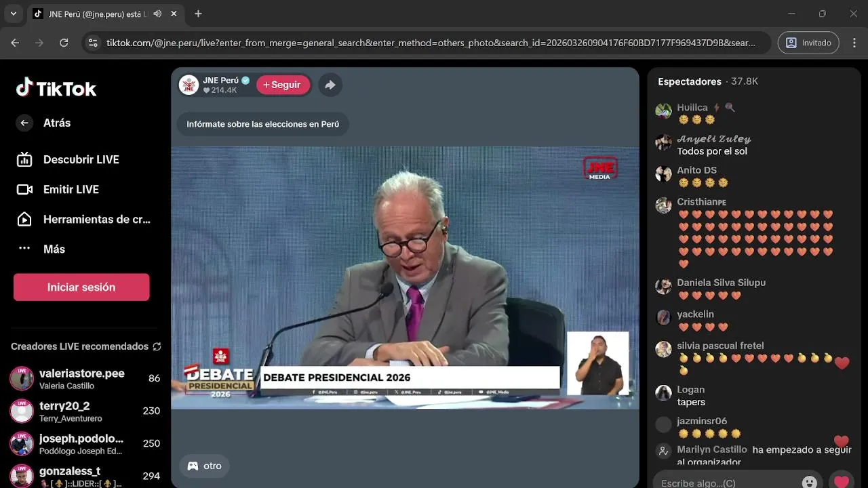Image resolution: width=868 pixels, height=488 pixels.
Task: Close the JNE Perú browser tab
Action: (174, 14)
